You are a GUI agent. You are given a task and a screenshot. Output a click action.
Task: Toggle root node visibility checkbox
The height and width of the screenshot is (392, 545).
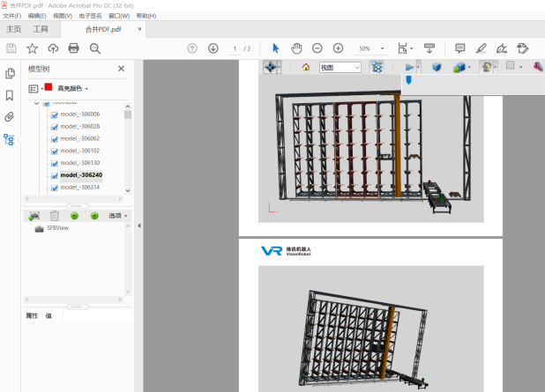tap(47, 103)
